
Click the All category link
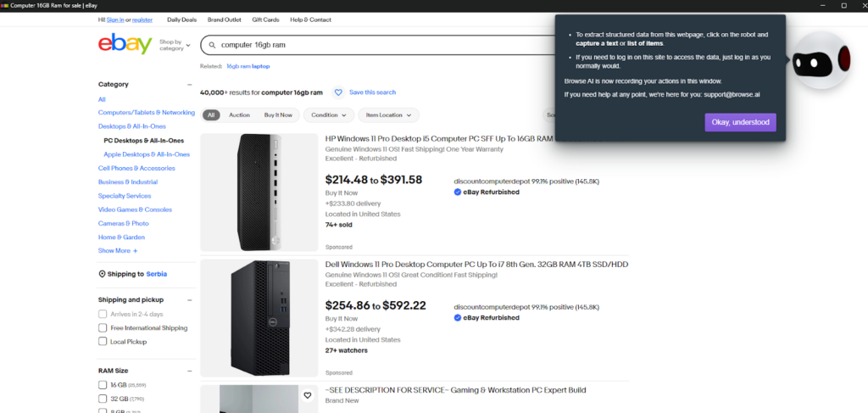point(102,100)
